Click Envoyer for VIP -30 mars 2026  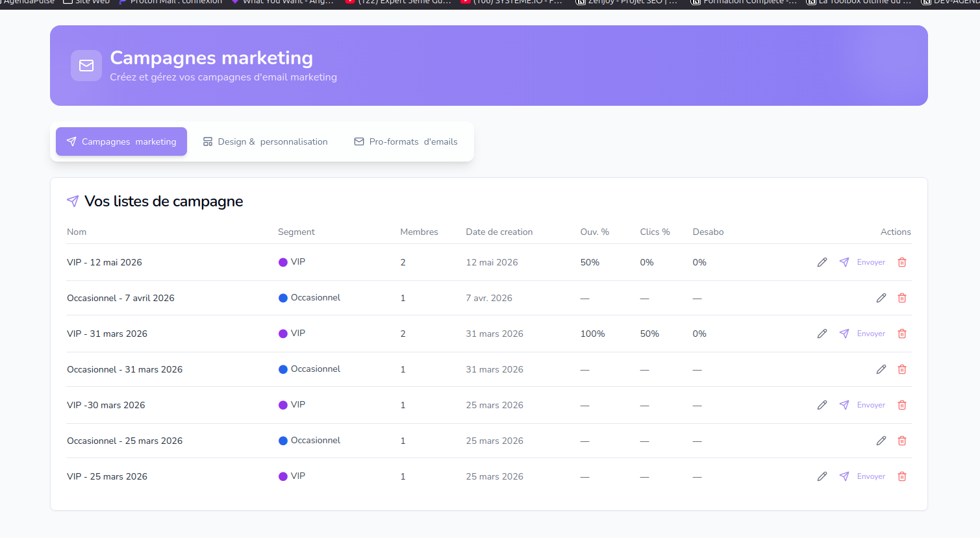tap(862, 405)
